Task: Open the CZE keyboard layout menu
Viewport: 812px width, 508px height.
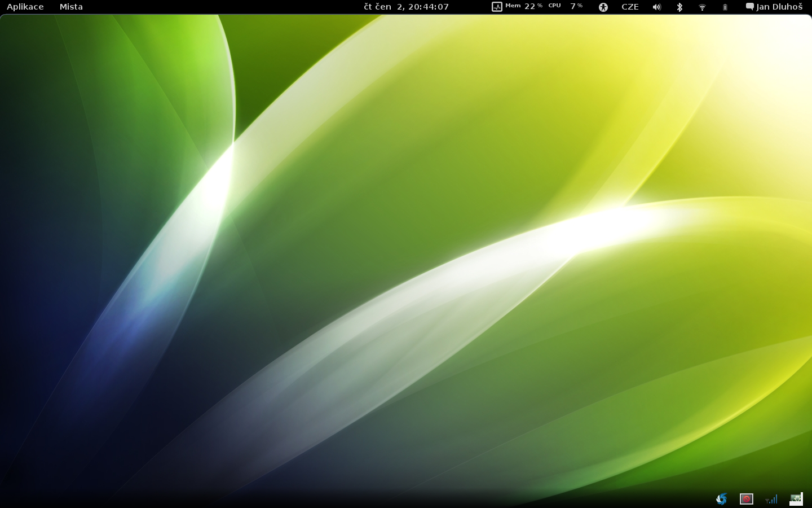Action: click(630, 7)
